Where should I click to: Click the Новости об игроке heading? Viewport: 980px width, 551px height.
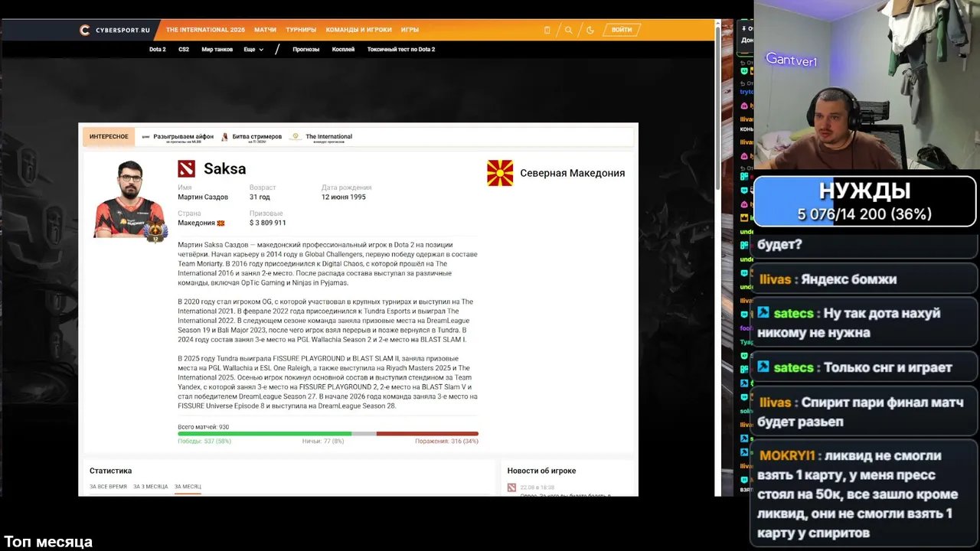(541, 471)
